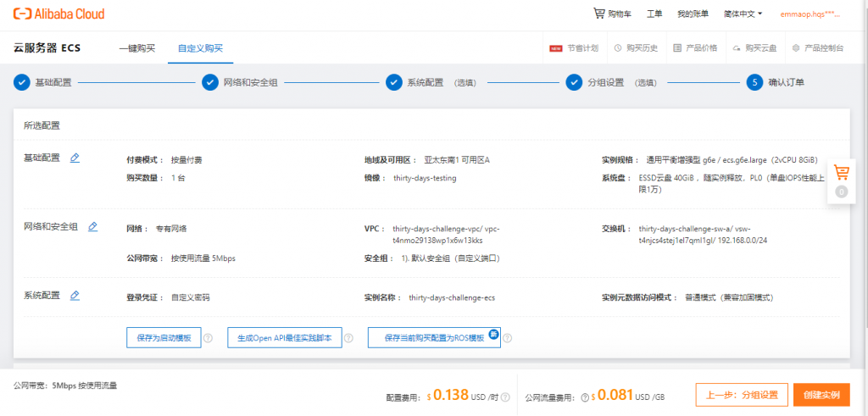
Task: Click 创建实例 create instance button
Action: [821, 395]
